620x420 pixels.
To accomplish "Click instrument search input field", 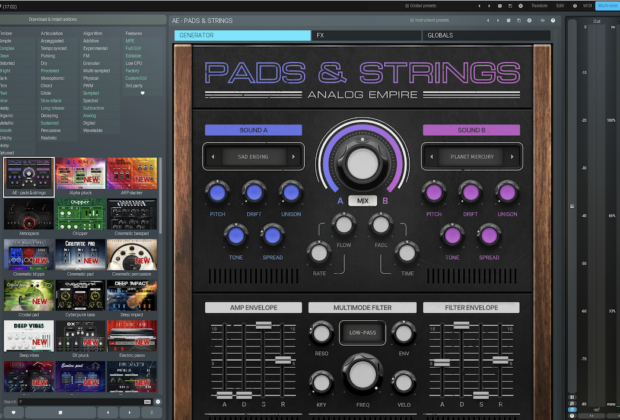I will (x=81, y=402).
